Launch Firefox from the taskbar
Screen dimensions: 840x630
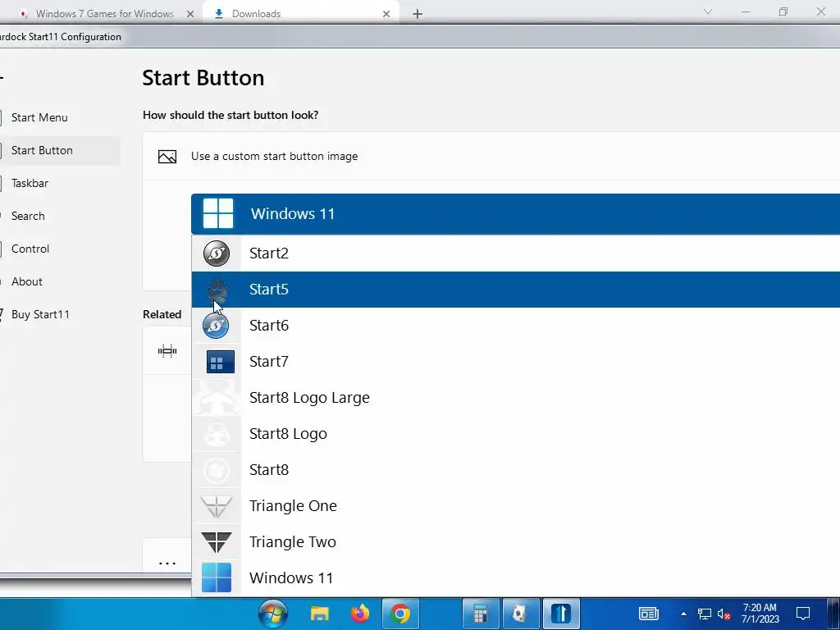[x=360, y=614]
